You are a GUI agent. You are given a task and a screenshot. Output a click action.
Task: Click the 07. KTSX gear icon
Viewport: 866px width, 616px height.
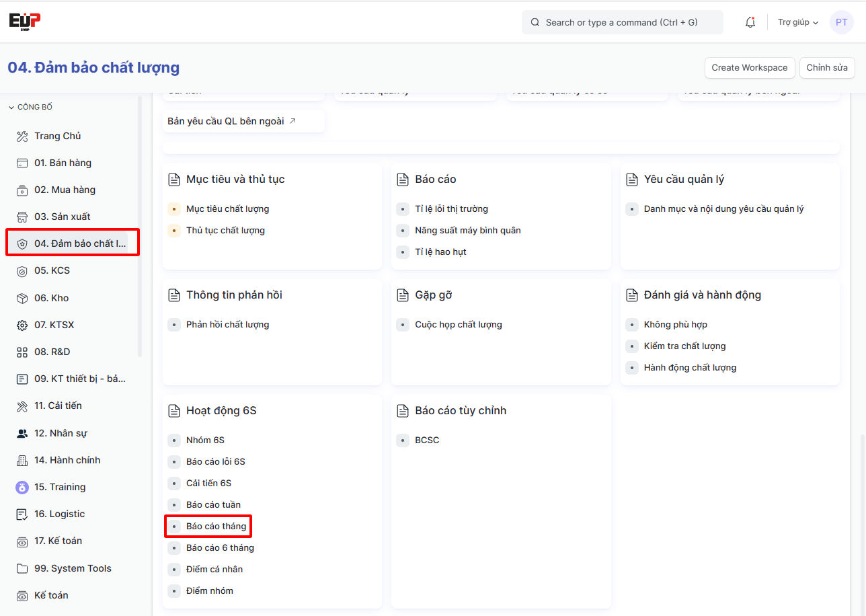coord(22,325)
